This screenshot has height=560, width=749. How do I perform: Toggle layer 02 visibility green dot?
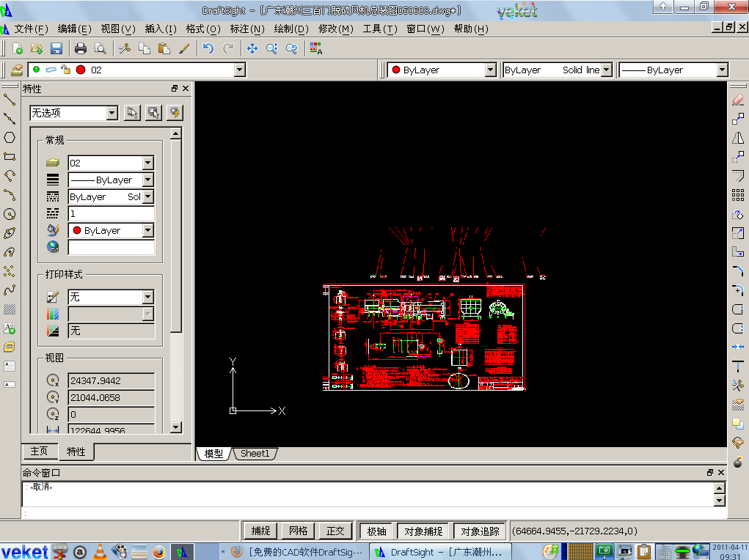(36, 70)
